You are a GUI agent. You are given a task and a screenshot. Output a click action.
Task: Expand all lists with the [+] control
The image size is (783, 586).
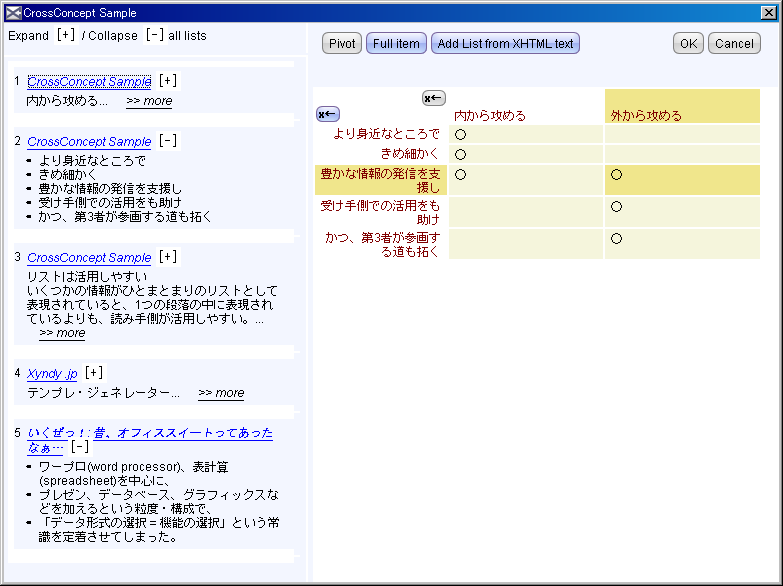pyautogui.click(x=66, y=35)
